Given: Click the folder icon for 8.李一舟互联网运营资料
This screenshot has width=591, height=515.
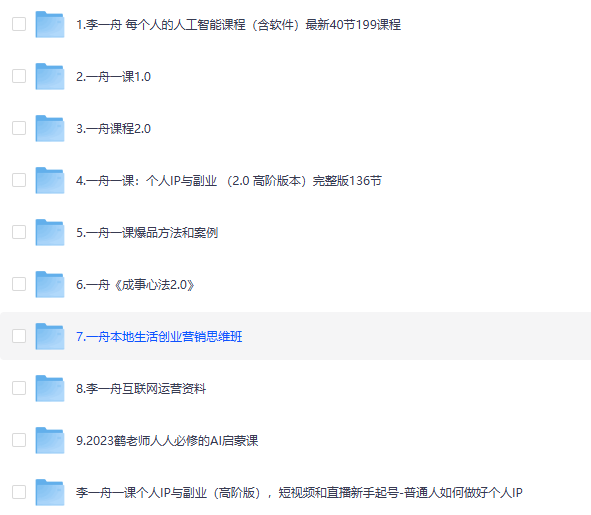Looking at the screenshot, I should [x=50, y=389].
